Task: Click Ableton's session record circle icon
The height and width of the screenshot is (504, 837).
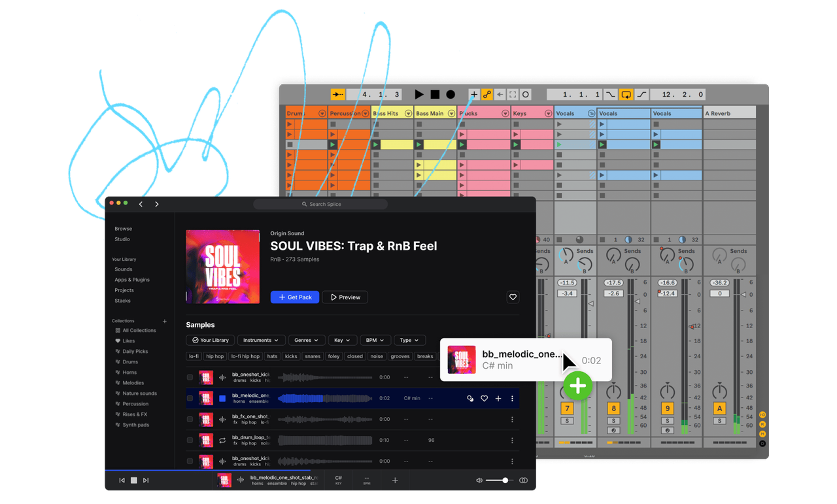Action: pyautogui.click(x=526, y=95)
